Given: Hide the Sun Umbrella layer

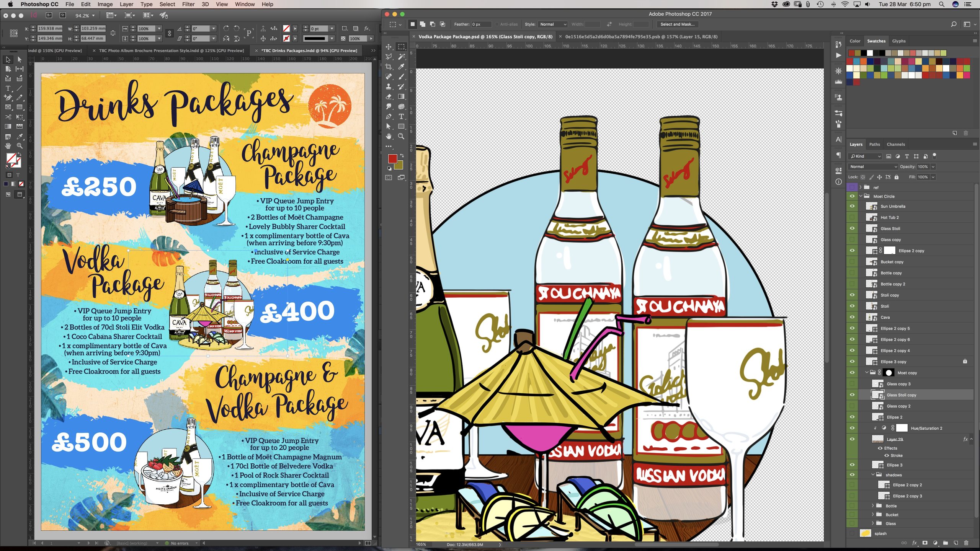Looking at the screenshot, I should pos(852,206).
